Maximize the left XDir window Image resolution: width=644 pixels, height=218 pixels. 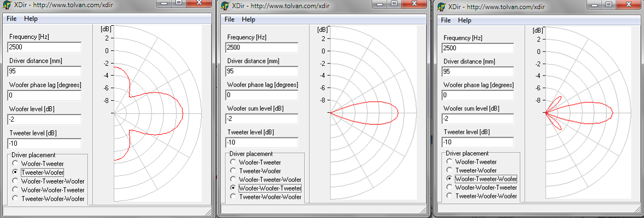click(x=178, y=3)
